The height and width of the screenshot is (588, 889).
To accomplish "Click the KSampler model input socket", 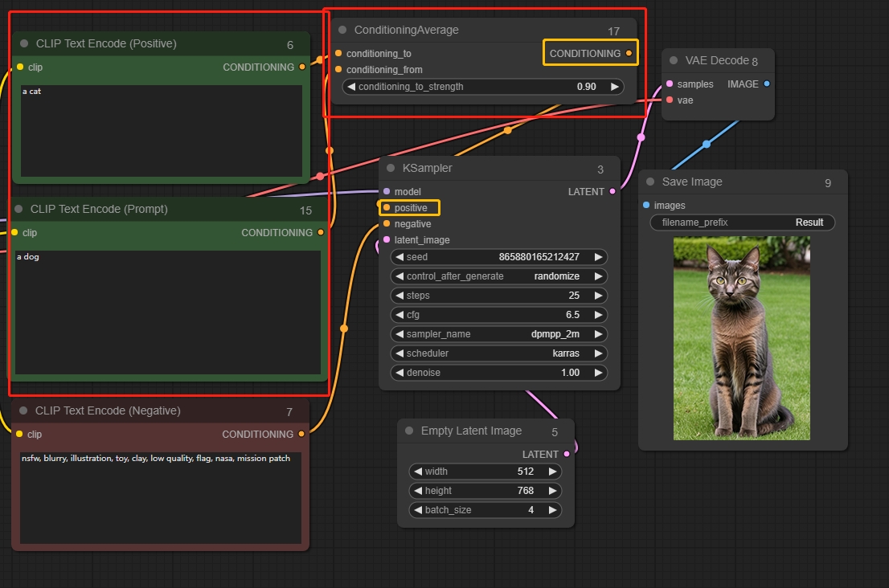I will (x=387, y=192).
